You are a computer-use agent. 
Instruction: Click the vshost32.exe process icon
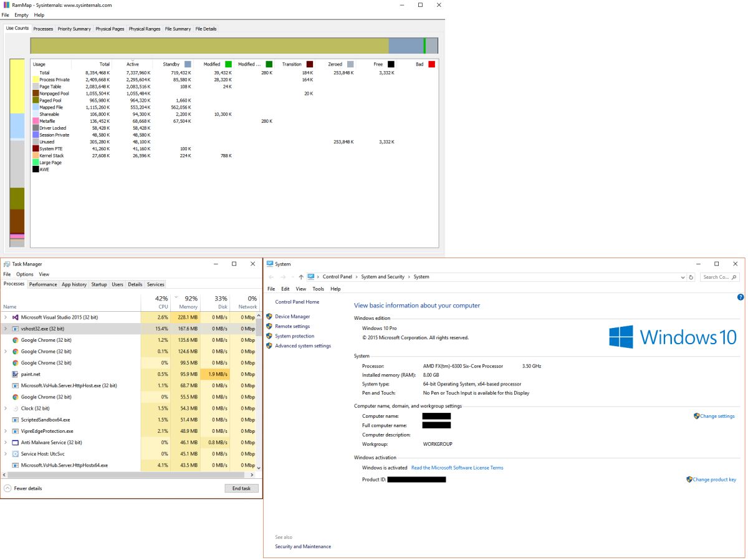15,329
